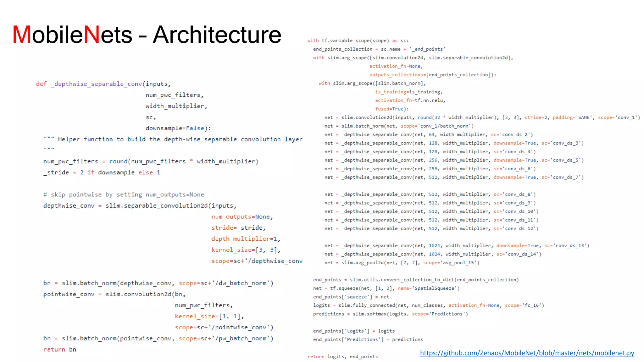Click the conv_ds_13 line with 1024 filters

457,245
